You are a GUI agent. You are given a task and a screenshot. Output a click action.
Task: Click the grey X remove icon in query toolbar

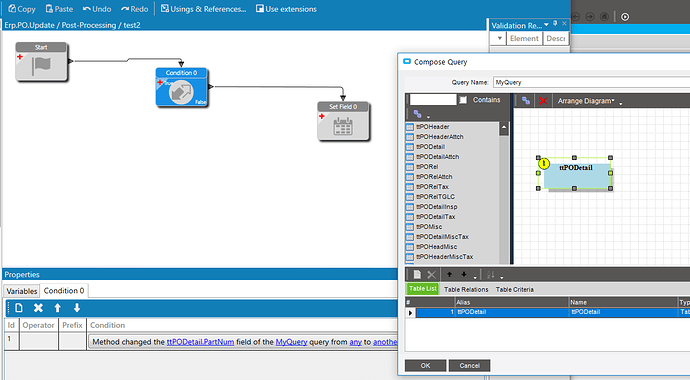431,274
